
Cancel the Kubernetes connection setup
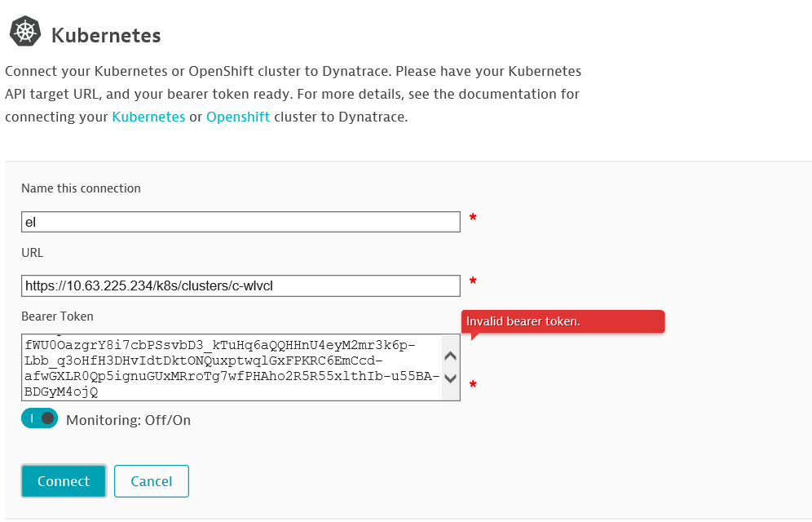point(152,481)
